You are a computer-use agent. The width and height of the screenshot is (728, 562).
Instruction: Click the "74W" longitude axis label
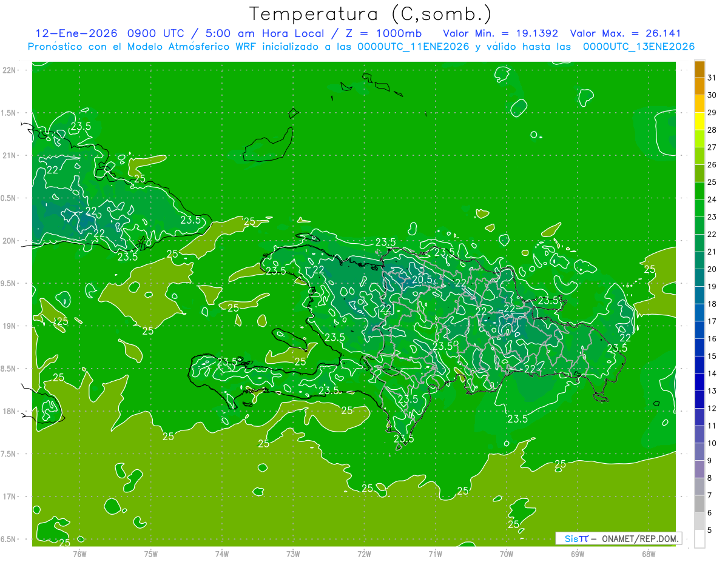222,554
